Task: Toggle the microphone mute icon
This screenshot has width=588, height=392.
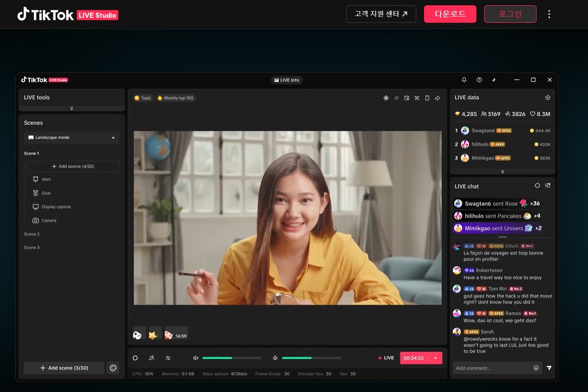Action: [275, 358]
